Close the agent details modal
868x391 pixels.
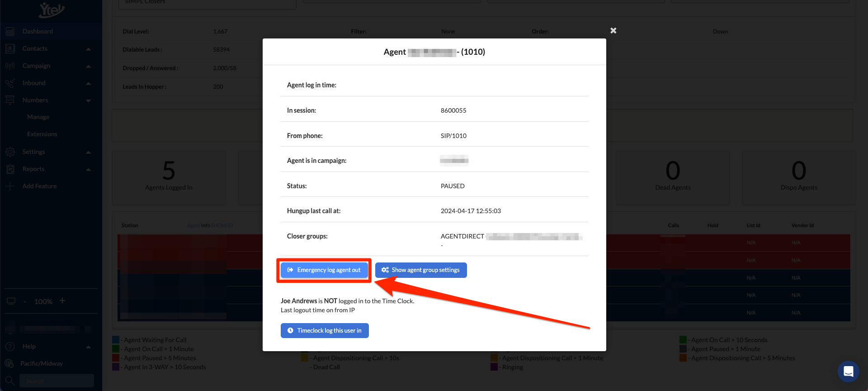[613, 31]
